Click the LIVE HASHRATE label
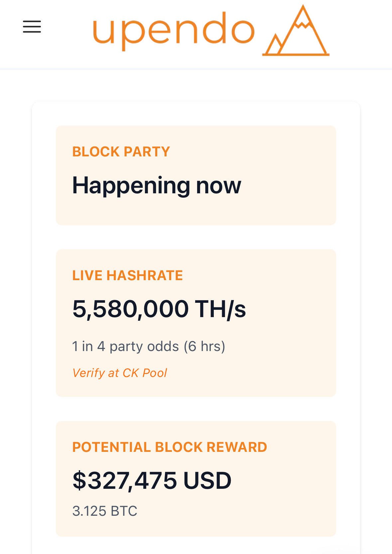392x554 pixels. [x=128, y=276]
